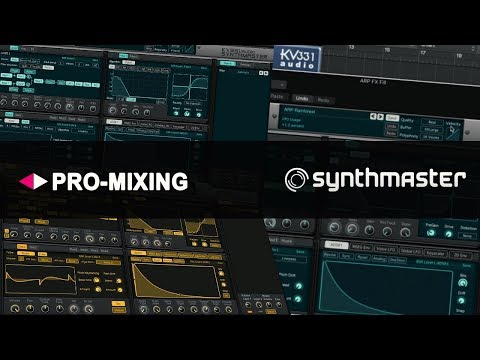Go to next preset with right arrow
This screenshot has width=480, height=360.
pos(380,117)
